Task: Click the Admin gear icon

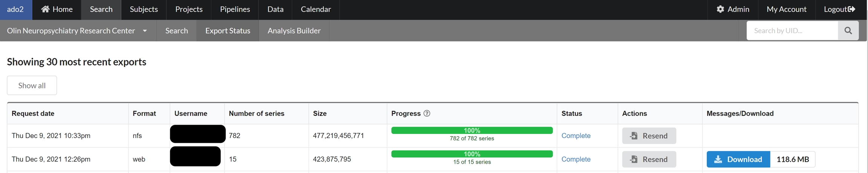Action: [x=720, y=9]
